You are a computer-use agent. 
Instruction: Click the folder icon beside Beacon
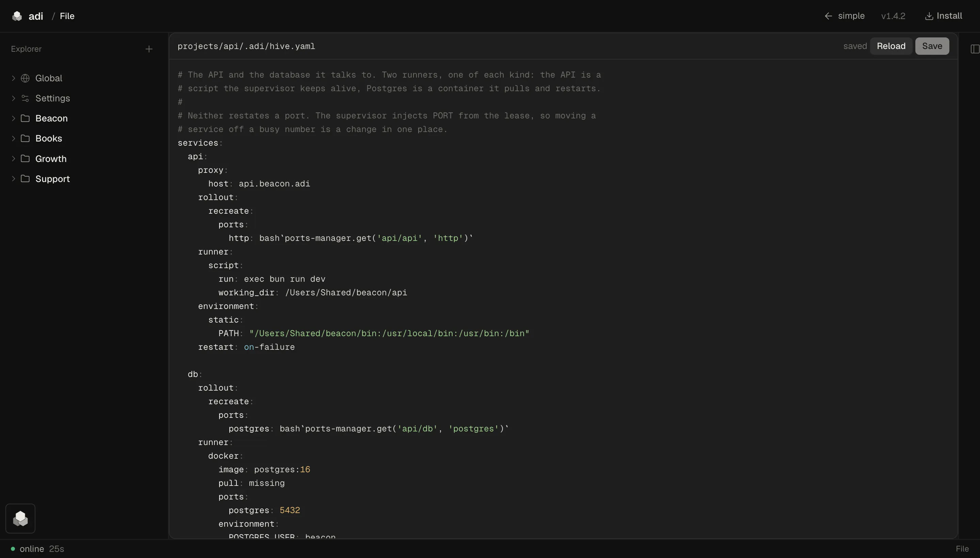pos(25,118)
